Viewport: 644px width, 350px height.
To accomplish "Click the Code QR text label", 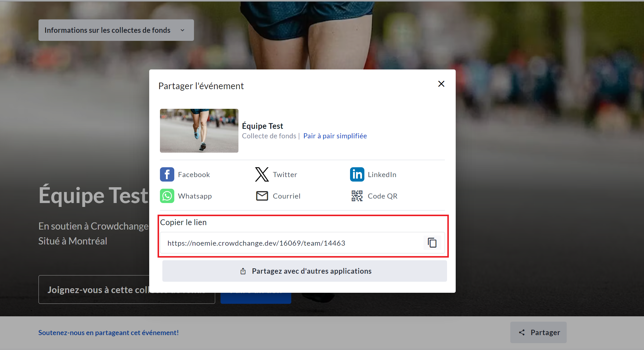I will (382, 196).
